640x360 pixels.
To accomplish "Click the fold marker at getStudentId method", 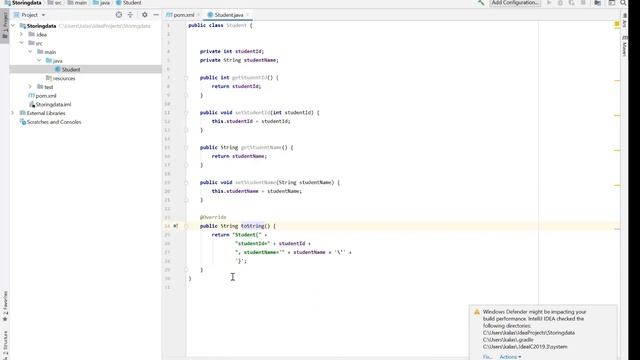I will coord(186,78).
